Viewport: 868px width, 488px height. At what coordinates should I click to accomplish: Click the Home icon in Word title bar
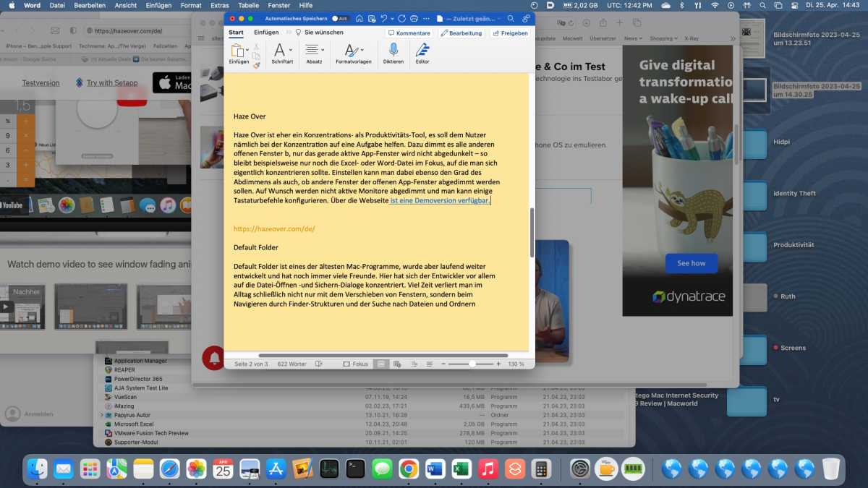[x=358, y=18]
